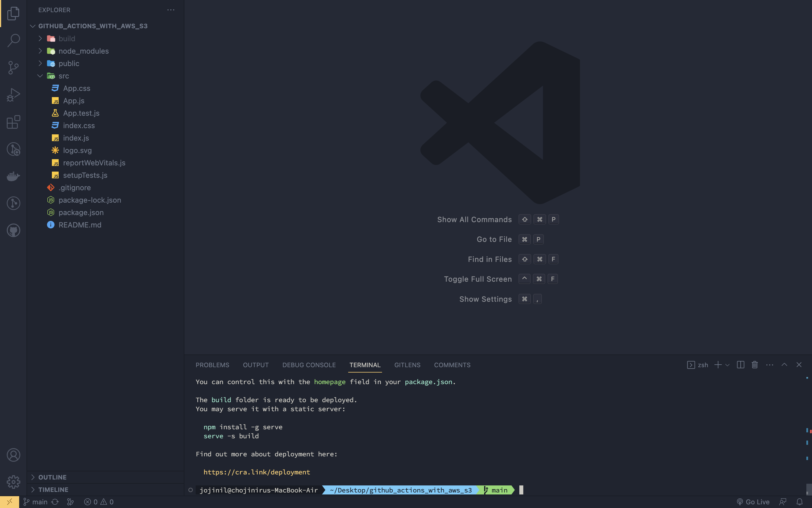Open the Explorer view in activity bar

coord(14,14)
